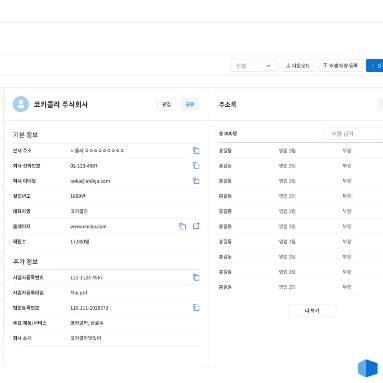The image size is (383, 383).
Task: Open the file.pdf attachment
Action: [79, 293]
